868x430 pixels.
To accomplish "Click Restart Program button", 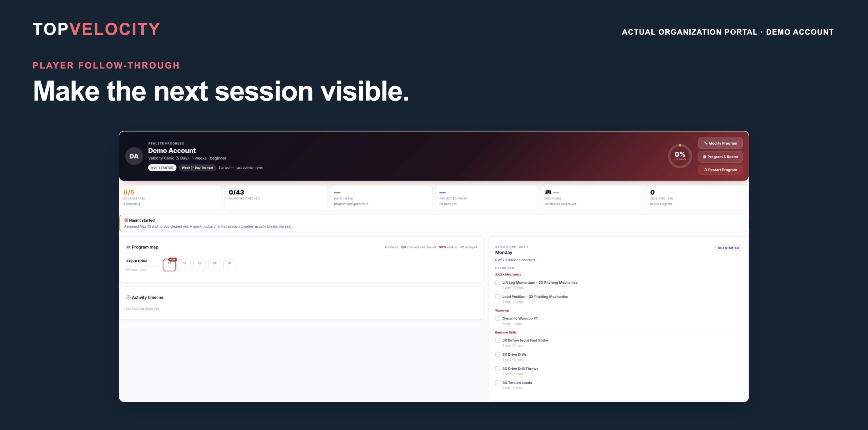I will [720, 170].
